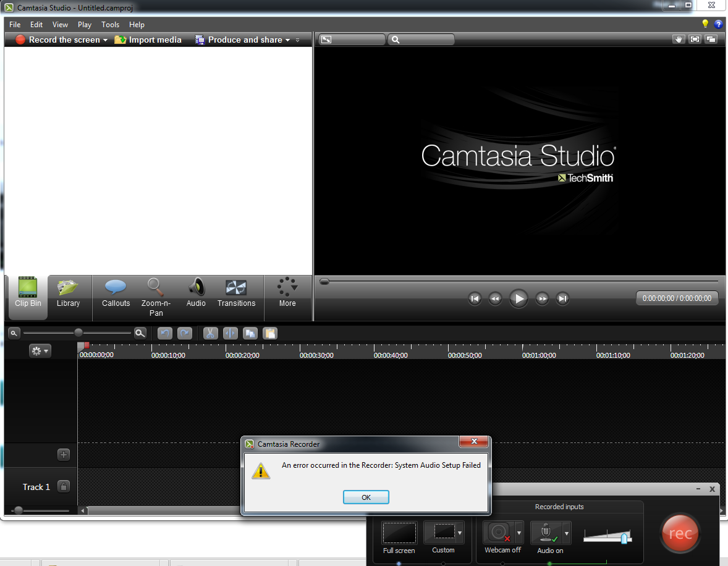728x566 pixels.
Task: Open the Custom recording area dropdown arrow
Action: point(459,532)
